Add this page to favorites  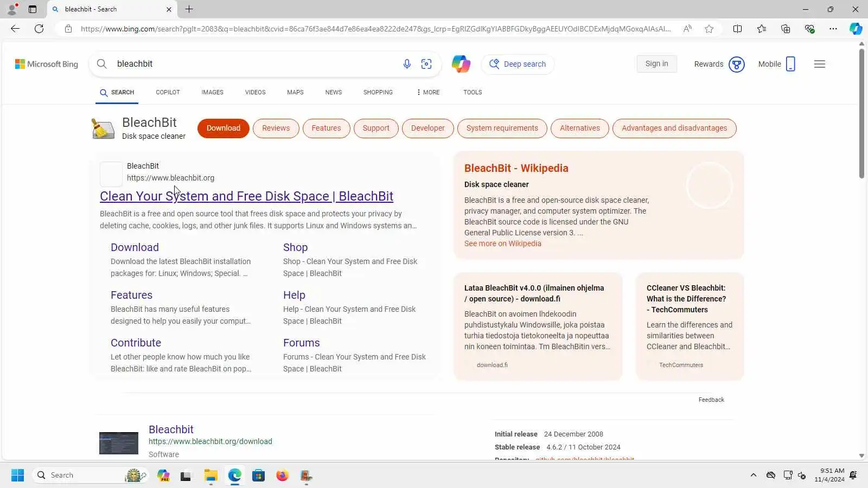pyautogui.click(x=709, y=29)
